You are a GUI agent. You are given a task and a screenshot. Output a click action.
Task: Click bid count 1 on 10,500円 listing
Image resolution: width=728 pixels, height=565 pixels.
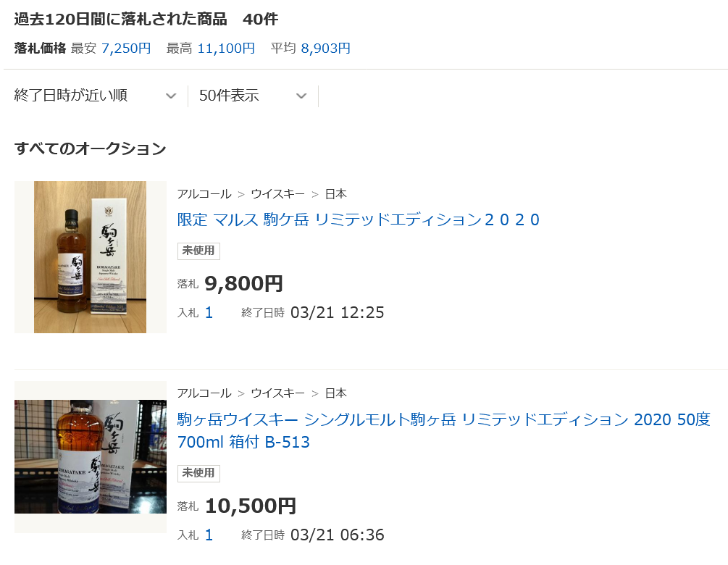(209, 535)
